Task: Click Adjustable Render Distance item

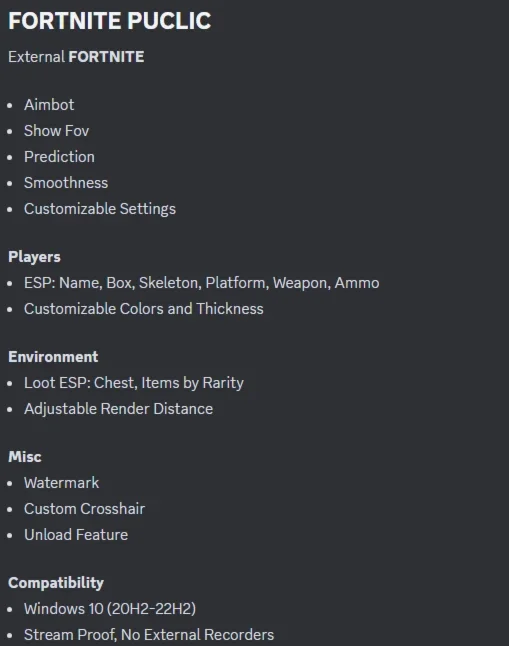Action: pyautogui.click(x=118, y=409)
